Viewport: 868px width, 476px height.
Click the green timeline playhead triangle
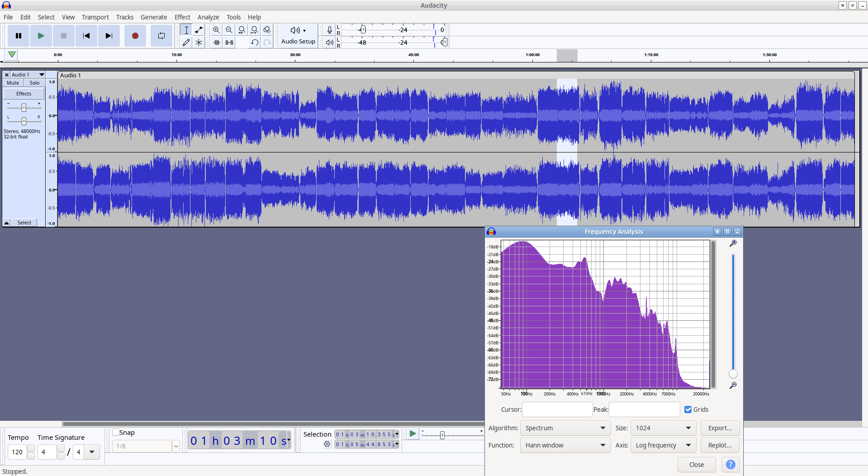(12, 55)
